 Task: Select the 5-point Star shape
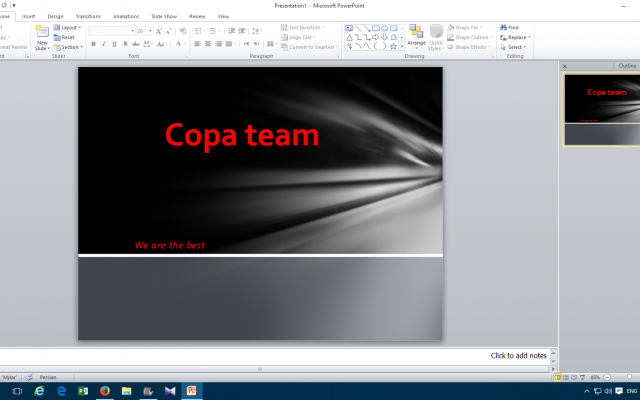pyautogui.click(x=393, y=46)
